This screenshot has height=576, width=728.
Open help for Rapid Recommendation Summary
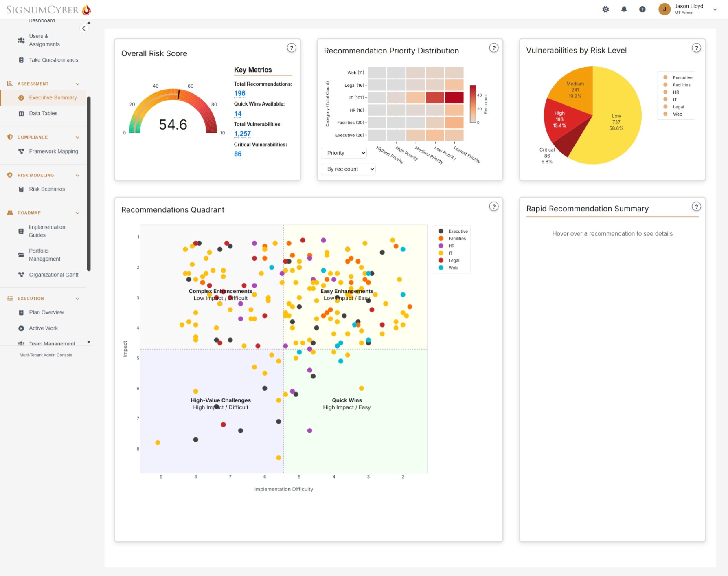click(x=696, y=207)
